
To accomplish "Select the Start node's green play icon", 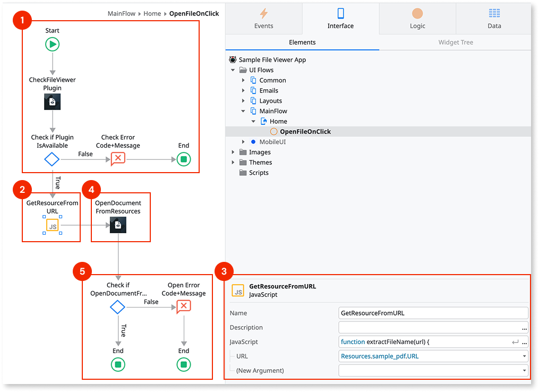I will [x=52, y=44].
